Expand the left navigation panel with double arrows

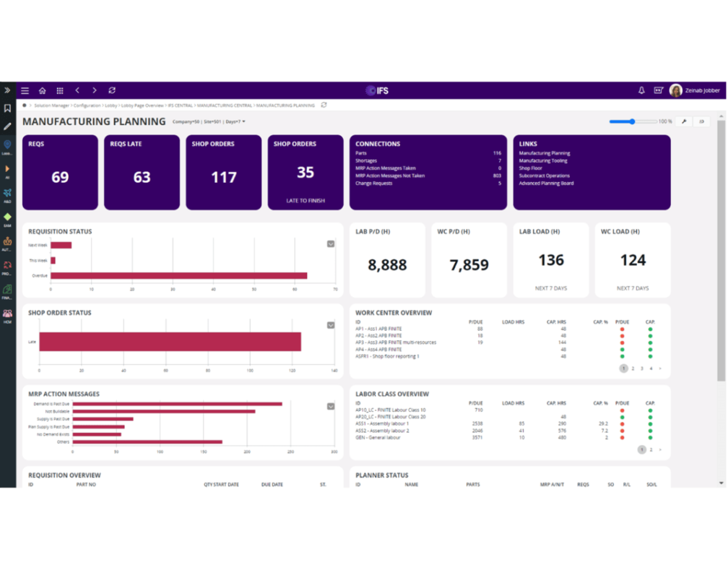point(8,90)
